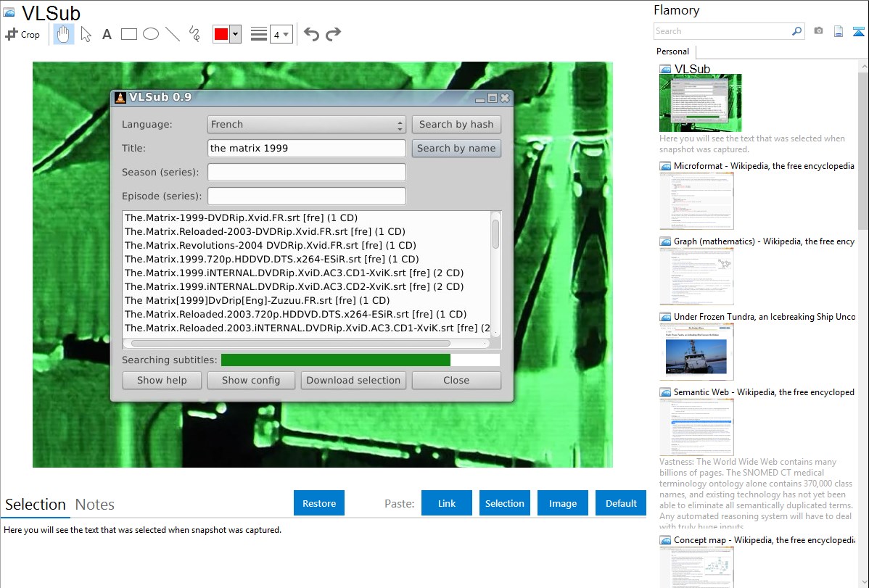This screenshot has width=869, height=588.
Task: Click the Default paste button
Action: pos(621,503)
